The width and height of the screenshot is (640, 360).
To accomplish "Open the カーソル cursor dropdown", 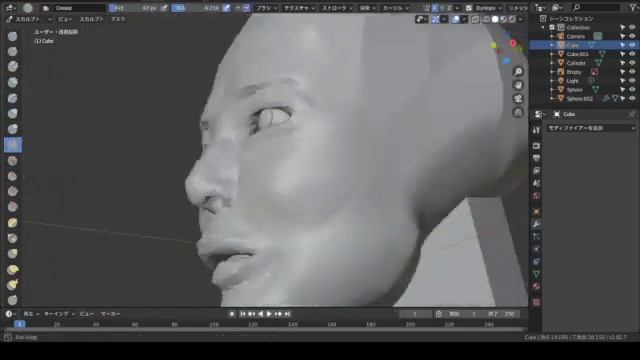I will click(395, 8).
